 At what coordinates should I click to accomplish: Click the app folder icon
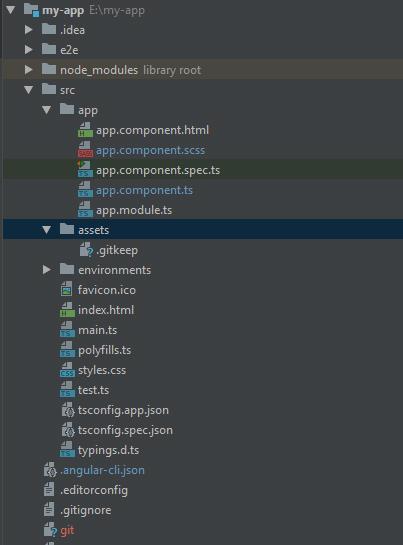(x=67, y=109)
